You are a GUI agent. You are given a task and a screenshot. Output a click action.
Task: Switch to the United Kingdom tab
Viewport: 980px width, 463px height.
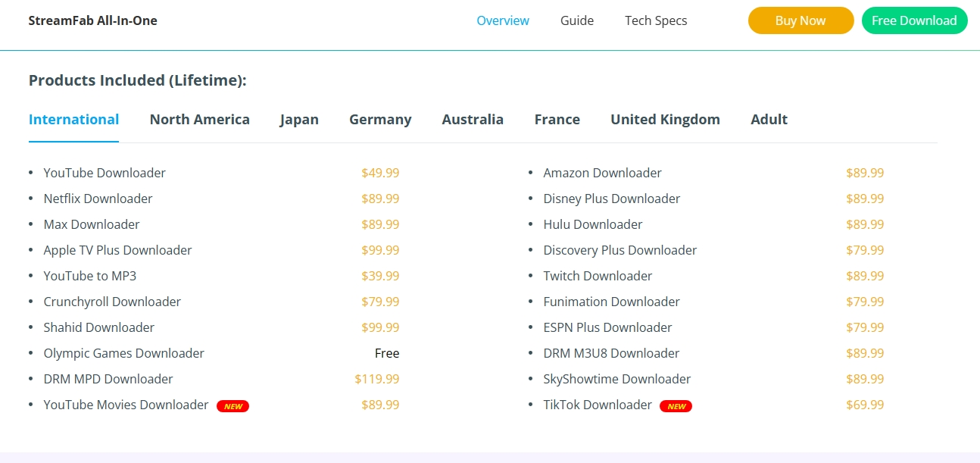(665, 120)
